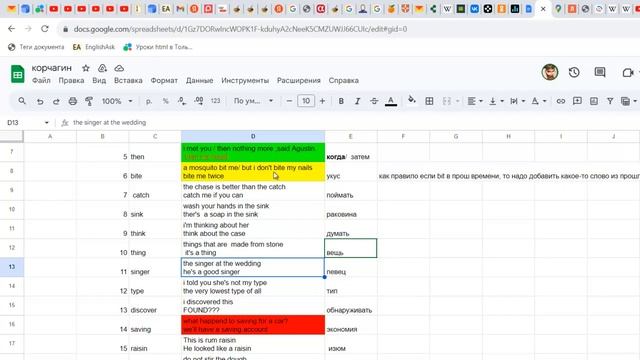Insert a chart

(x=594, y=101)
